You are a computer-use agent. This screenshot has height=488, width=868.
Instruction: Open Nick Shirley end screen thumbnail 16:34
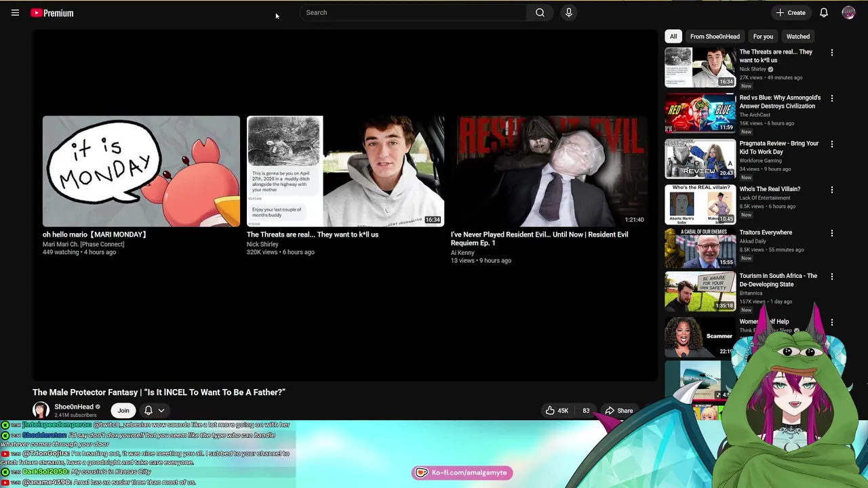tap(345, 171)
